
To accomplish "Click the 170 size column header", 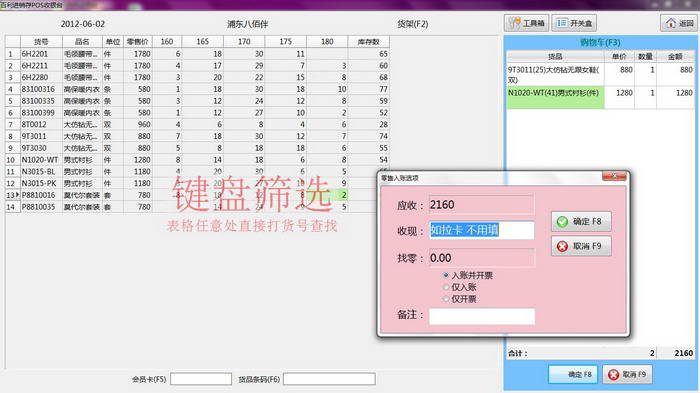I will pos(244,42).
